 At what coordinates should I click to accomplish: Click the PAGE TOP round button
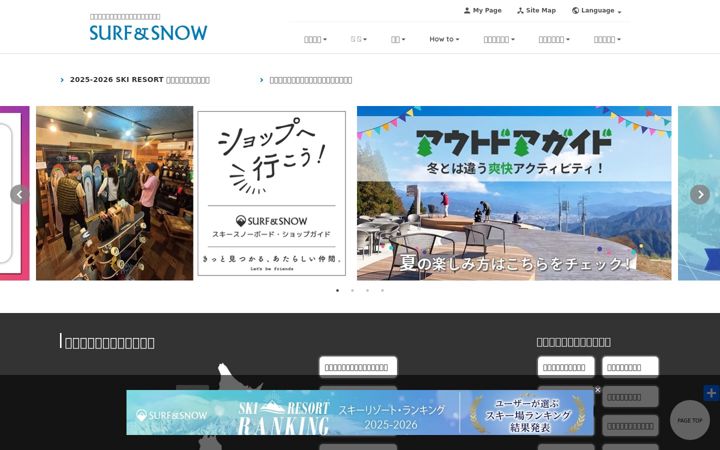[x=690, y=420]
